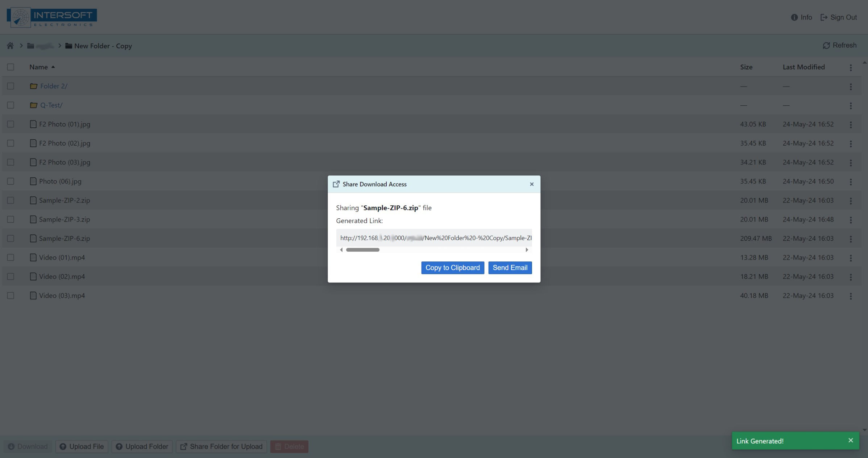Click the generated link horizontal scrollbar thumb
This screenshot has height=458, width=868.
[362, 250]
